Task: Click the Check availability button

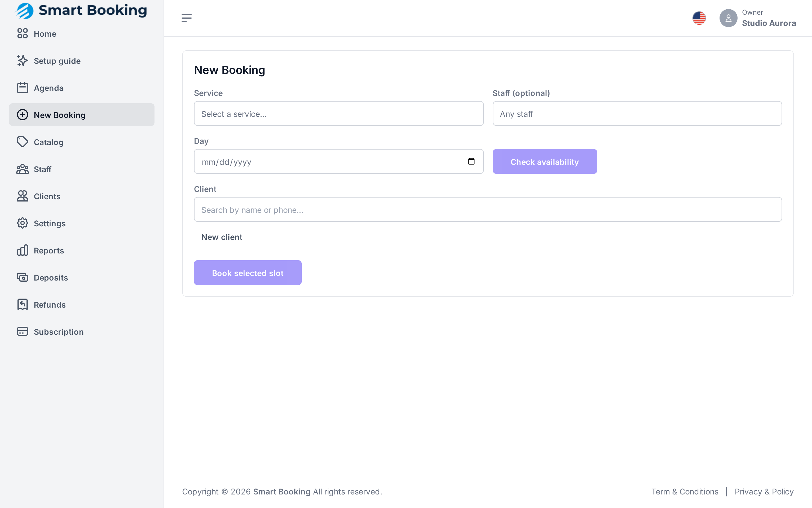Action: pyautogui.click(x=545, y=162)
